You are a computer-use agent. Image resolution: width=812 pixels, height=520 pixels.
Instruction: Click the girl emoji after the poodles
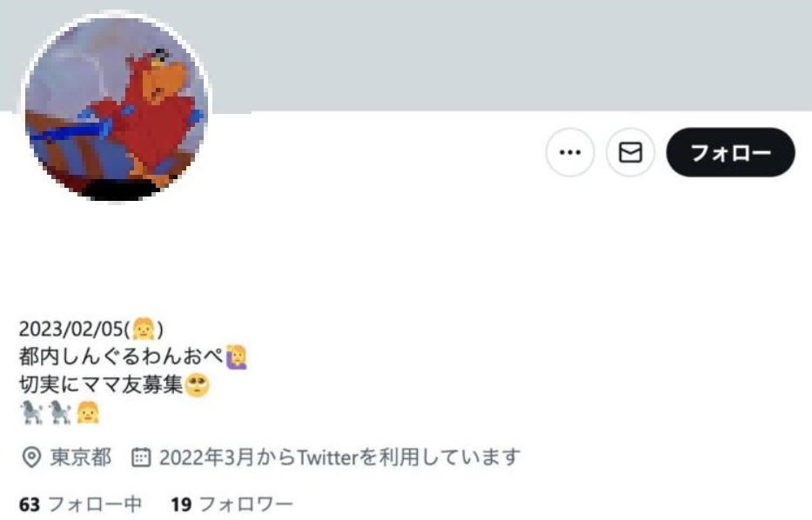point(88,413)
